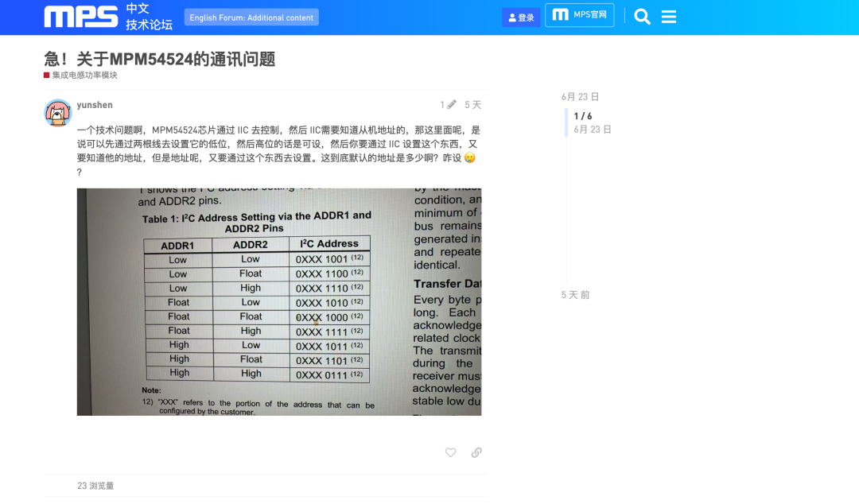Image resolution: width=859 pixels, height=504 pixels.
Task: Open the site search panel
Action: tap(642, 16)
